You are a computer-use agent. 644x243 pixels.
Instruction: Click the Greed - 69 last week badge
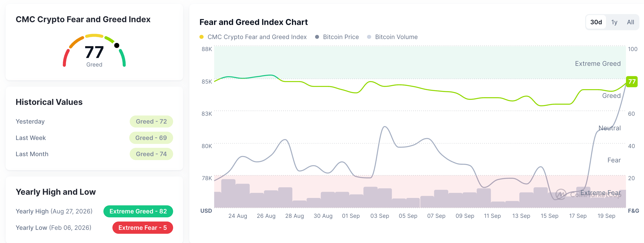151,138
